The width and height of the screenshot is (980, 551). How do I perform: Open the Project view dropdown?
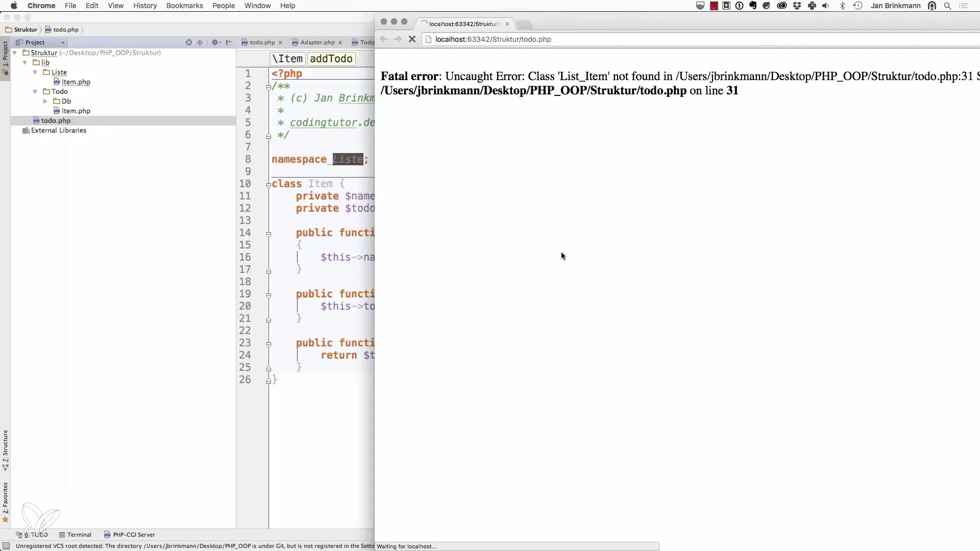point(41,42)
